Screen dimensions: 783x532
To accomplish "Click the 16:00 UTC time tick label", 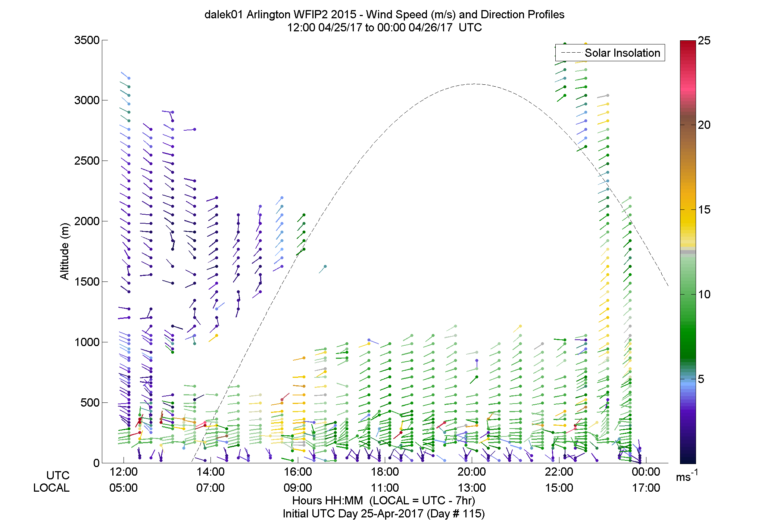I will [298, 472].
